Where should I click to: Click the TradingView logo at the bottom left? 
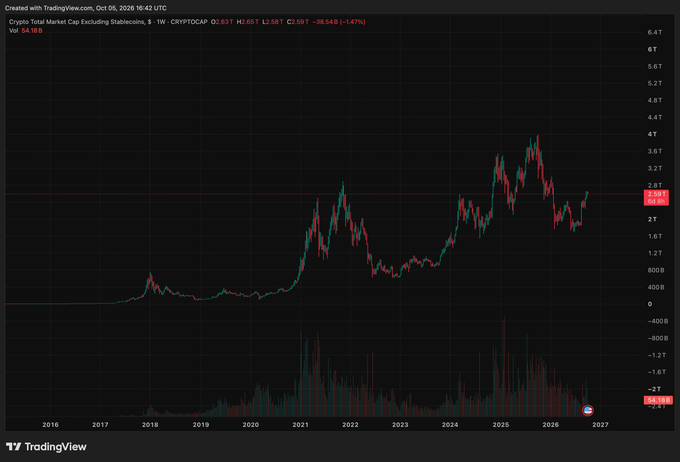click(x=46, y=446)
